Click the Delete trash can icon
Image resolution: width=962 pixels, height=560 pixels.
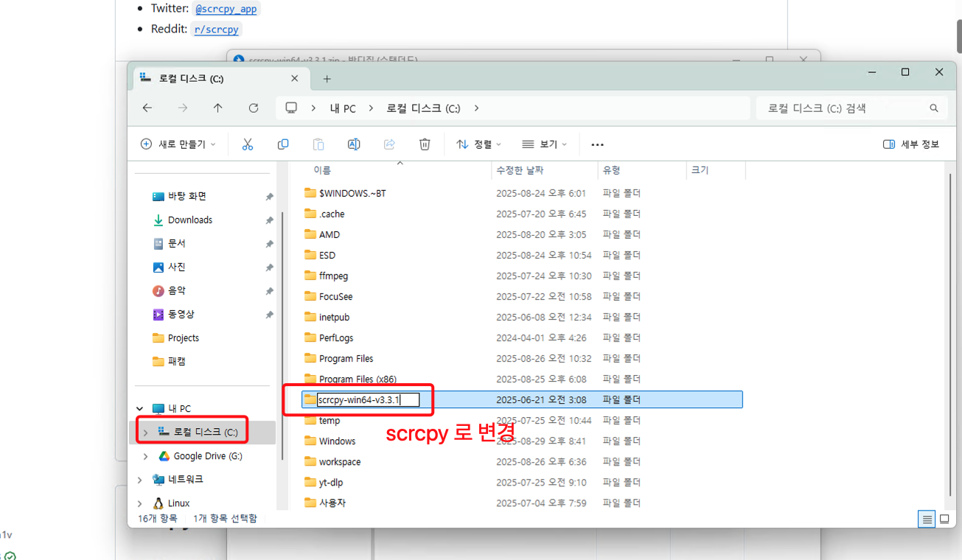click(x=425, y=144)
